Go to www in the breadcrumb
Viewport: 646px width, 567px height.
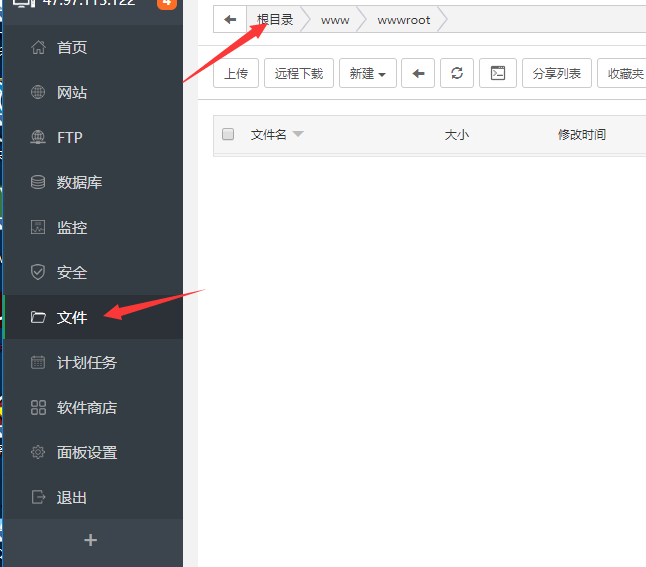(335, 20)
